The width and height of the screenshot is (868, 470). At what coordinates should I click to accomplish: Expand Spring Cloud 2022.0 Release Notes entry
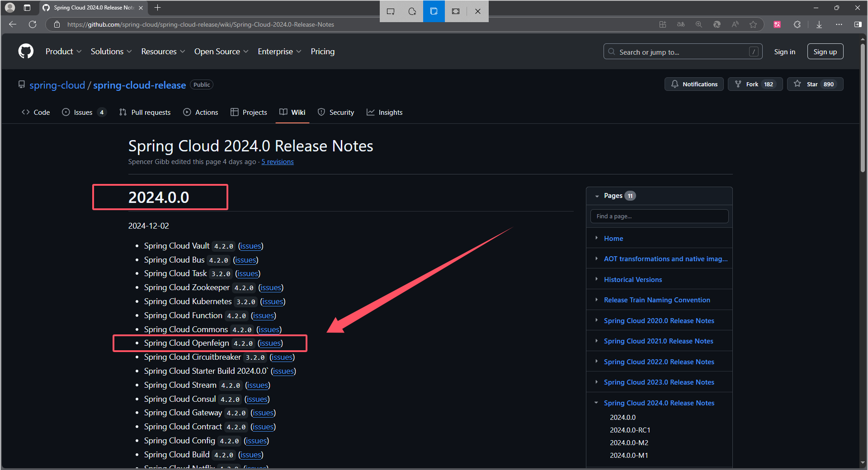(x=597, y=362)
